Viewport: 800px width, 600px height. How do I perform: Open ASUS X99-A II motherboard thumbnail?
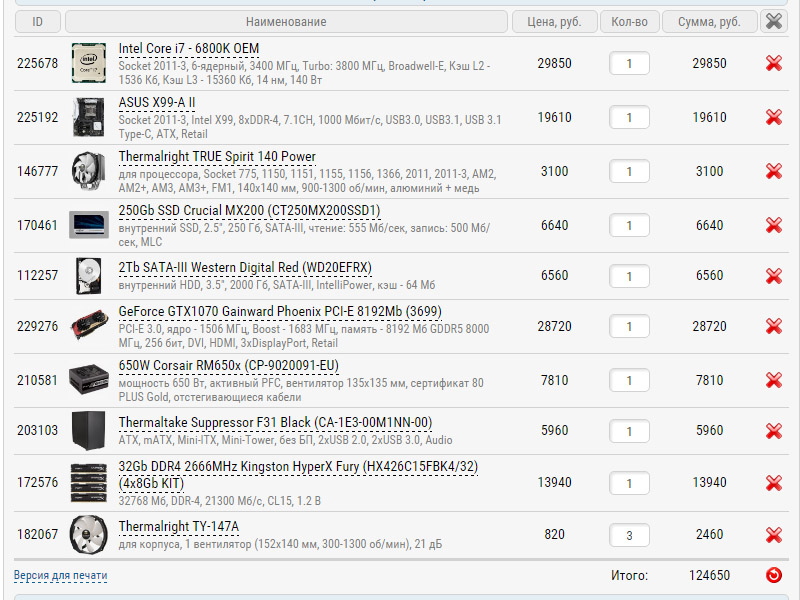[x=89, y=117]
